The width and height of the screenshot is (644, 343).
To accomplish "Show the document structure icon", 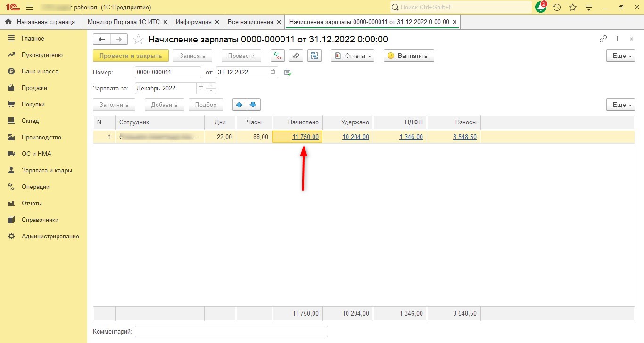I will 314,56.
